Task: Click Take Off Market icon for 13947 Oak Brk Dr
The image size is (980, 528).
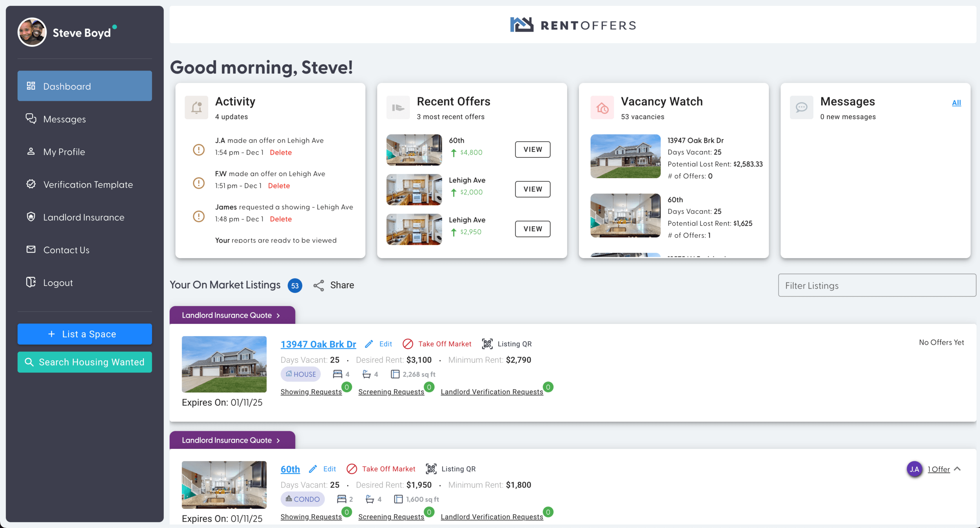Action: click(x=408, y=344)
